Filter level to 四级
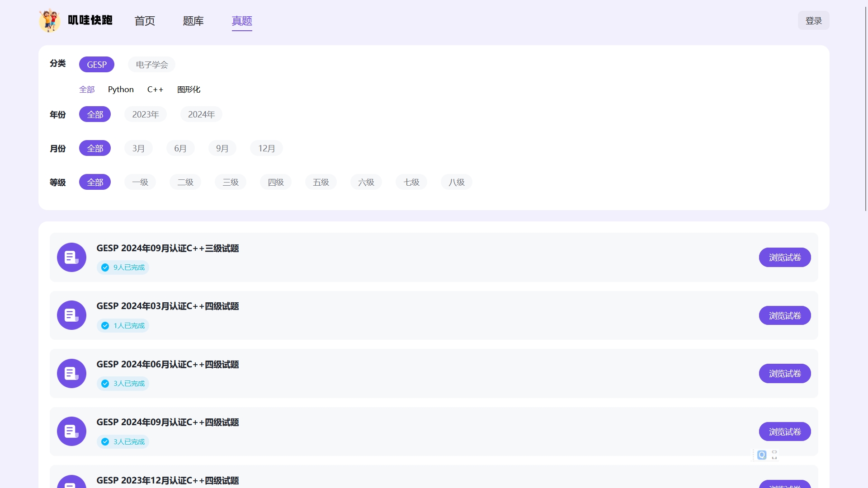This screenshot has width=868, height=488. pos(276,182)
